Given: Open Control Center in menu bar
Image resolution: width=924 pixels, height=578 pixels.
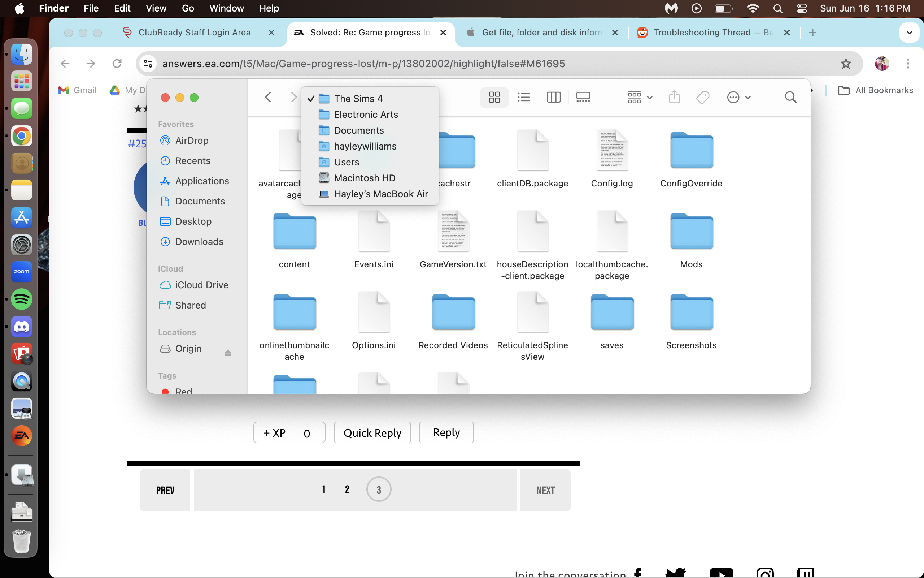Looking at the screenshot, I should [x=802, y=8].
